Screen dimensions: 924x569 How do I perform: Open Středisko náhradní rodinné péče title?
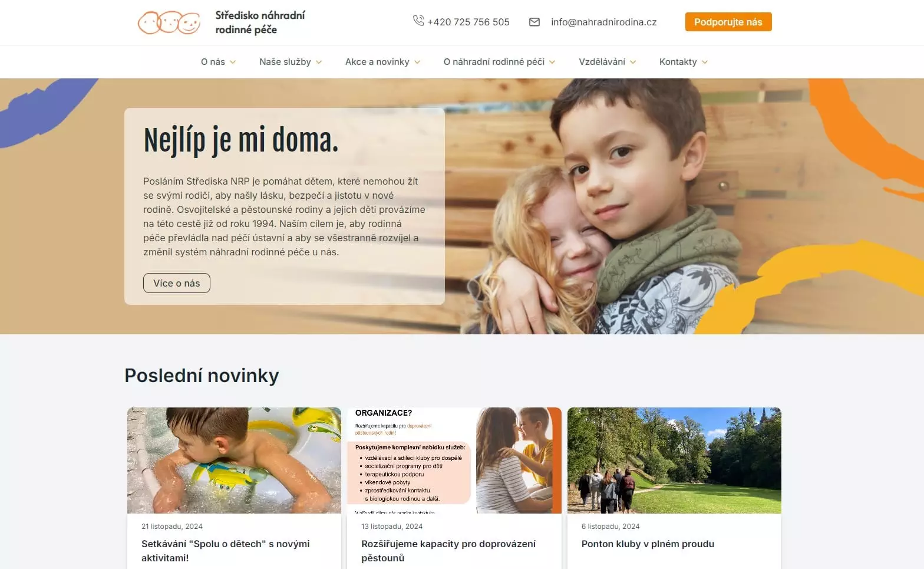click(260, 22)
